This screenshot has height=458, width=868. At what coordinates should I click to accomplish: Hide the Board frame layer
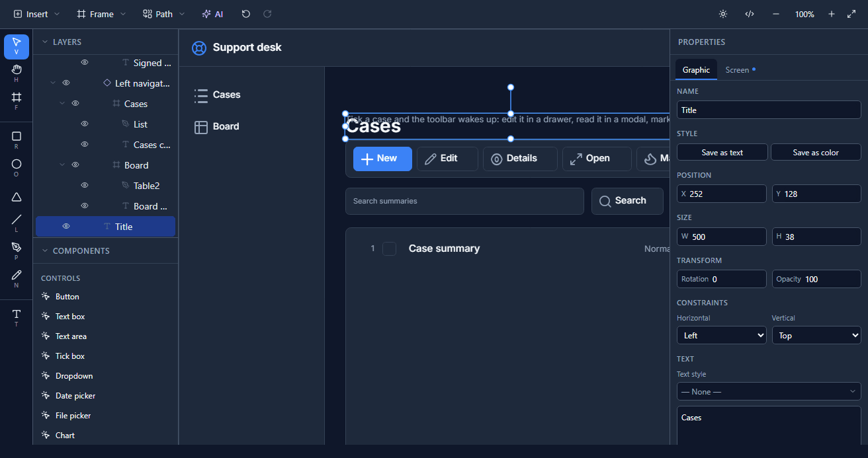pos(75,165)
